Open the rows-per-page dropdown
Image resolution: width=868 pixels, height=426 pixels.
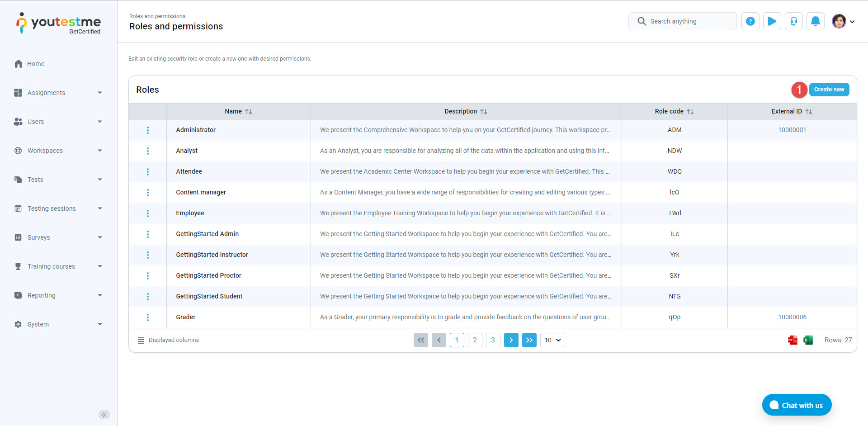pos(552,340)
